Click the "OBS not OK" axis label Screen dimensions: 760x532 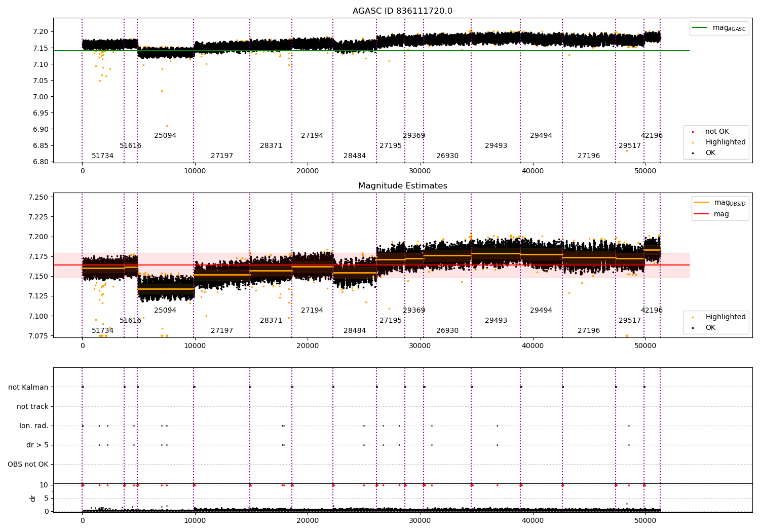pyautogui.click(x=28, y=464)
